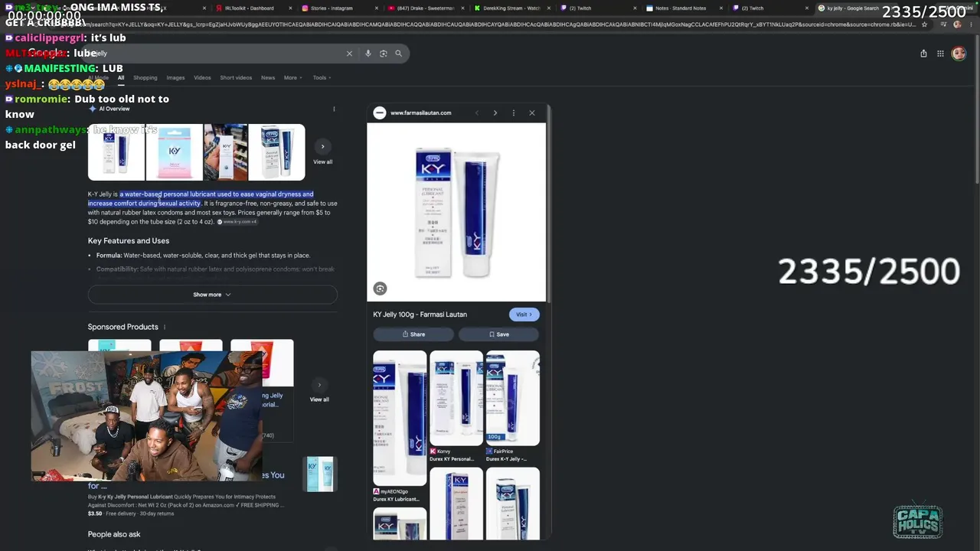Image resolution: width=980 pixels, height=551 pixels.
Task: Open Google Lens image search
Action: point(384,54)
